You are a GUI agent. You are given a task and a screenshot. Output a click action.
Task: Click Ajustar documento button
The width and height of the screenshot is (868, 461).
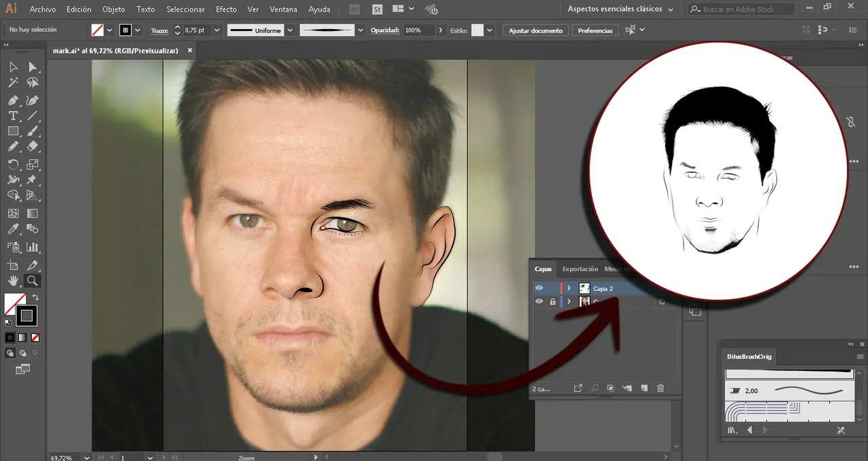click(x=536, y=31)
